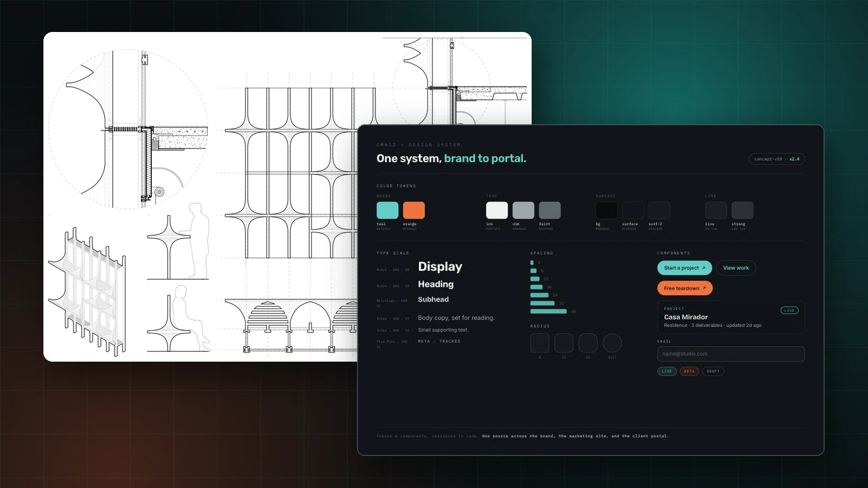This screenshot has width=868, height=488.
Task: Click the Subhead type sample
Action: (433, 299)
